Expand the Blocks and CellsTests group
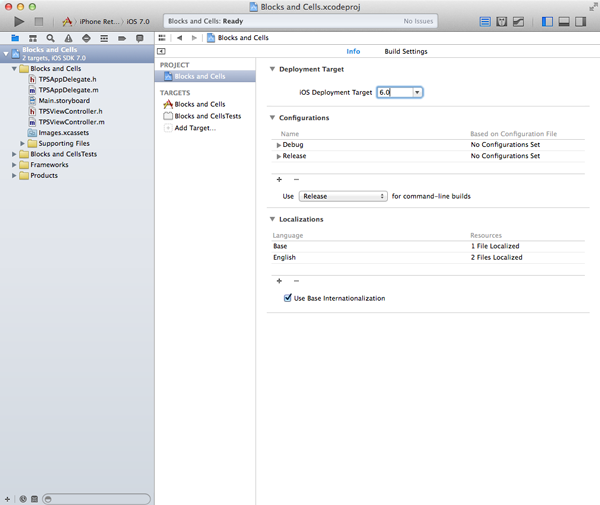This screenshot has height=505, width=600. pyautogui.click(x=14, y=154)
